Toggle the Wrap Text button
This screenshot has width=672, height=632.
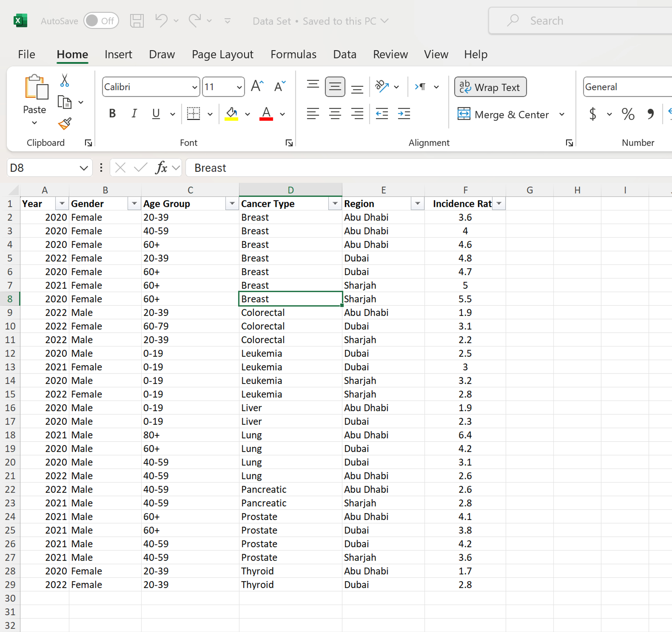pyautogui.click(x=490, y=87)
